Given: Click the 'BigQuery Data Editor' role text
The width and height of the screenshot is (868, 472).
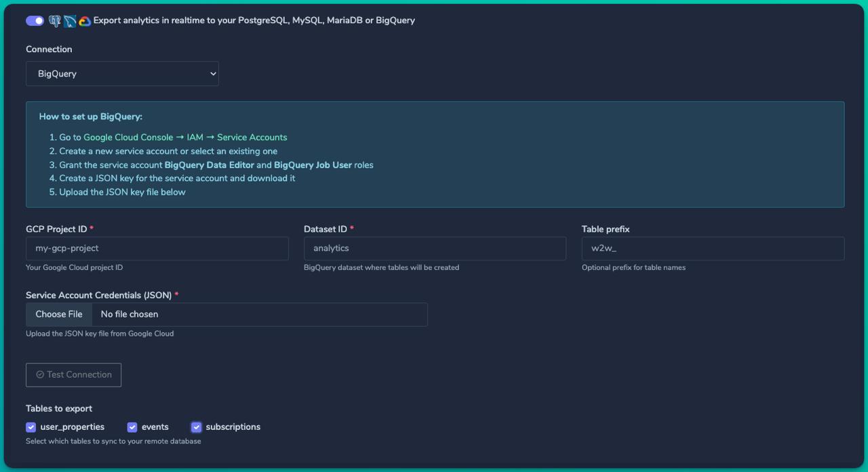Looking at the screenshot, I should [210, 165].
